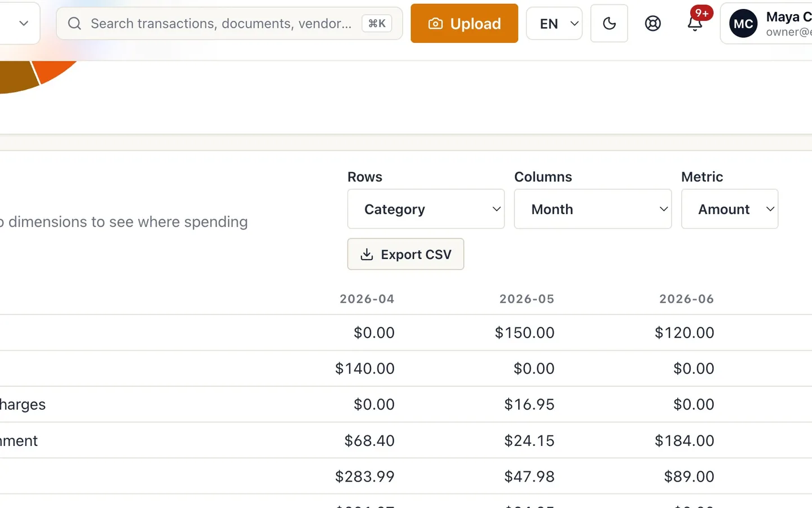Screen dimensions: 812x508
Task: Click the 2026-04 column header
Action: click(x=367, y=299)
